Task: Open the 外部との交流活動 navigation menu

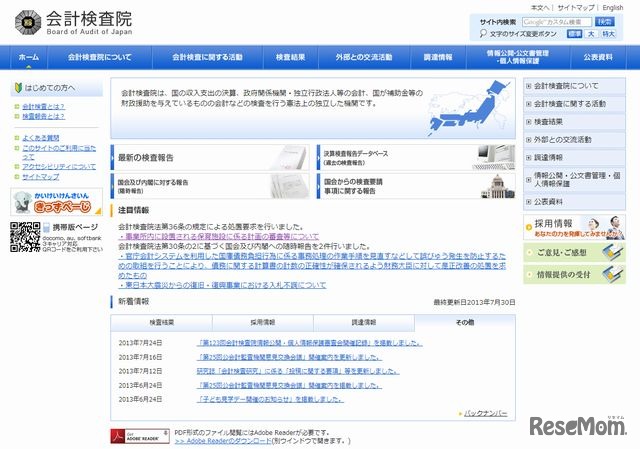Action: point(364,57)
